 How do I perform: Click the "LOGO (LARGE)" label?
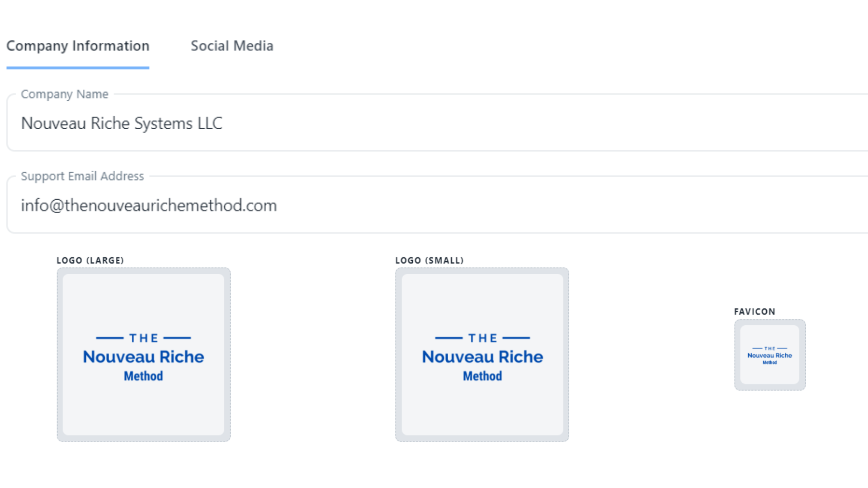(x=90, y=260)
